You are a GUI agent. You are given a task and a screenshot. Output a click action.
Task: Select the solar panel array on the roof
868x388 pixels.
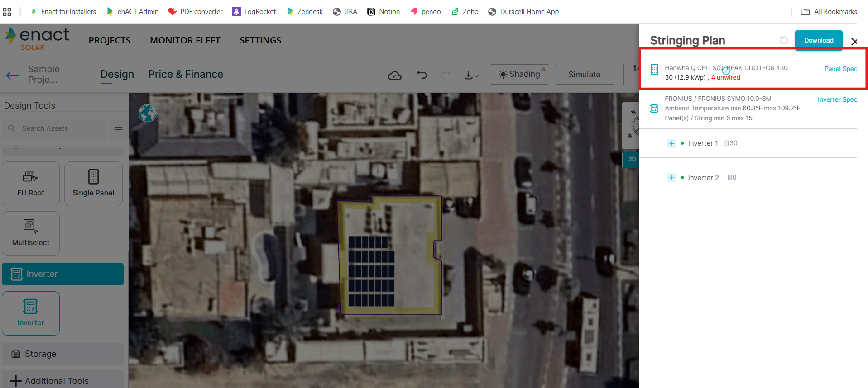coord(371,271)
